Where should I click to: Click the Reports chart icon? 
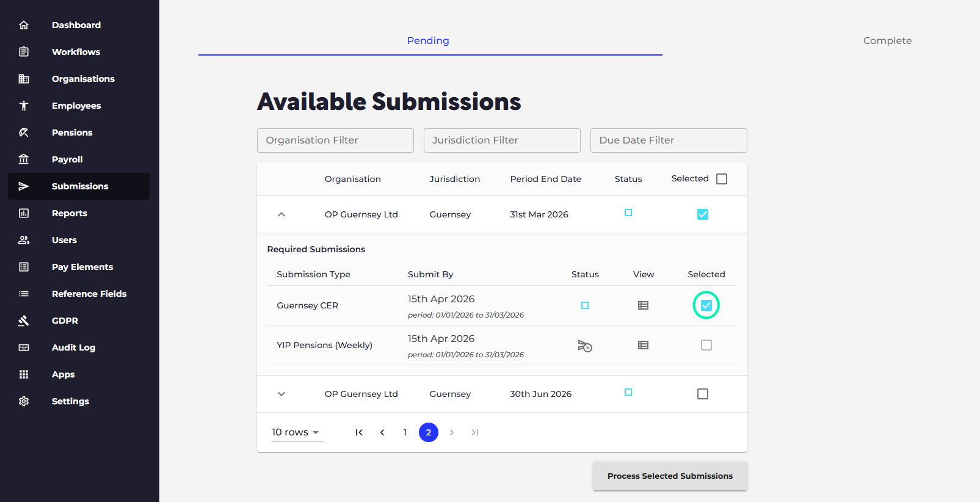tap(24, 213)
